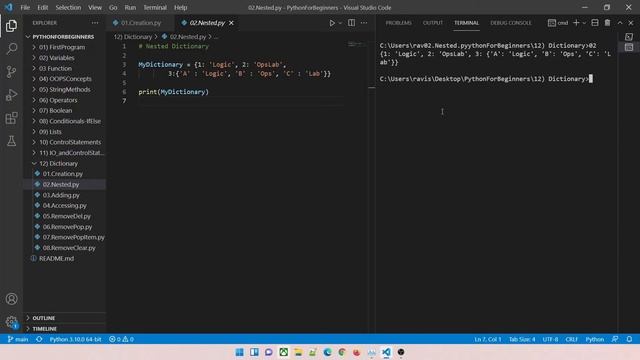This screenshot has height=360, width=640.
Task: Change CRLF end of line sequence
Action: coord(571,339)
